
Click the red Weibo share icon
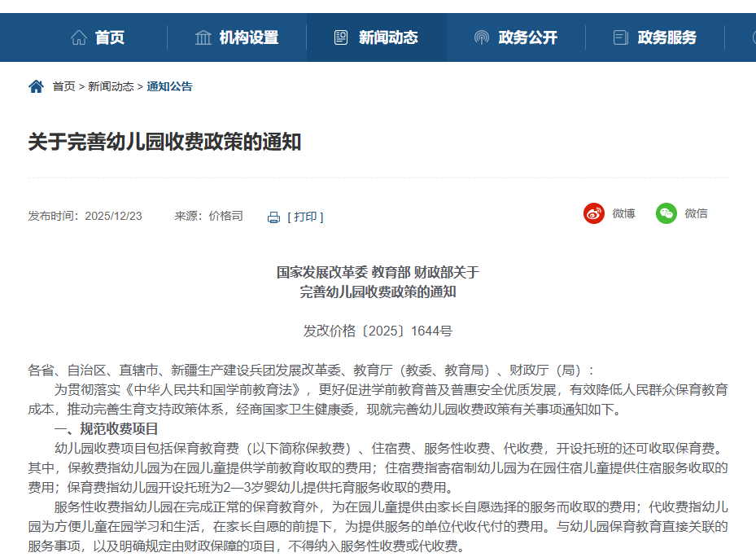point(592,213)
